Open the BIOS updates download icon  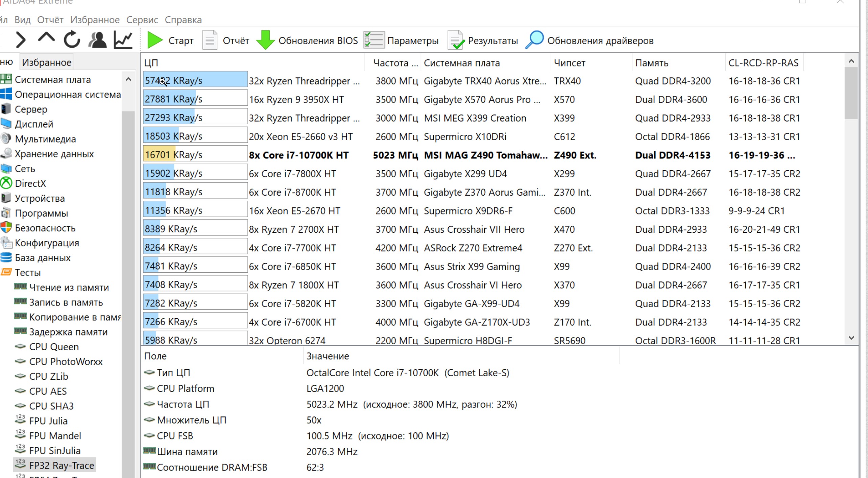(265, 40)
